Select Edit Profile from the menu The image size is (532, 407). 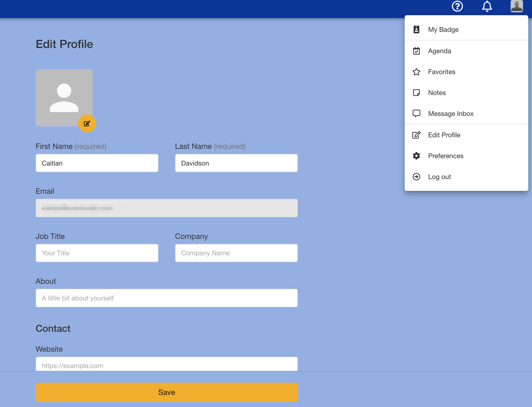[444, 135]
